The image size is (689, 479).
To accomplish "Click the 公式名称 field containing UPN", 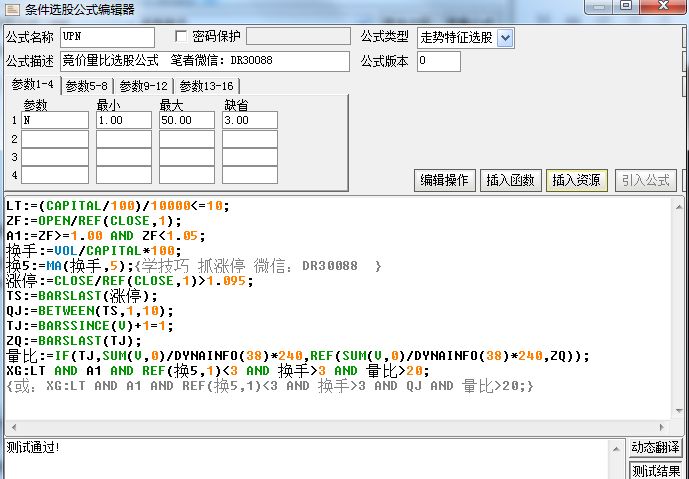I will click(x=108, y=37).
